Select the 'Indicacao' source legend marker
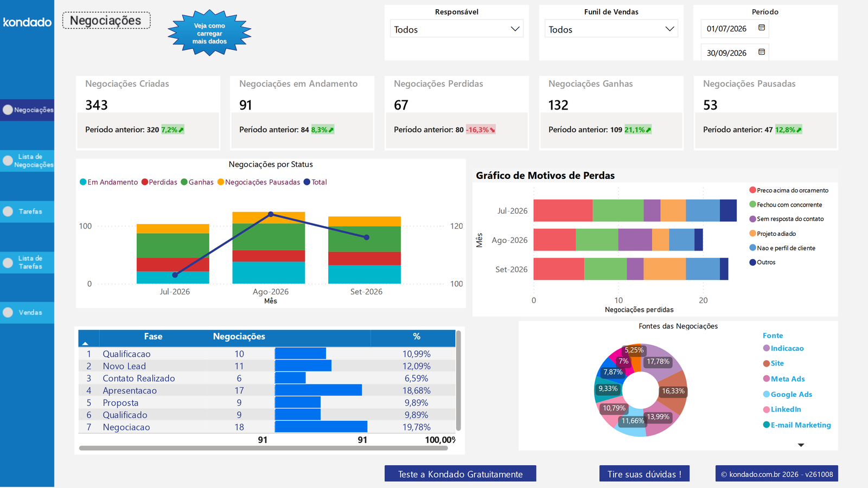The image size is (868, 488). (x=767, y=348)
